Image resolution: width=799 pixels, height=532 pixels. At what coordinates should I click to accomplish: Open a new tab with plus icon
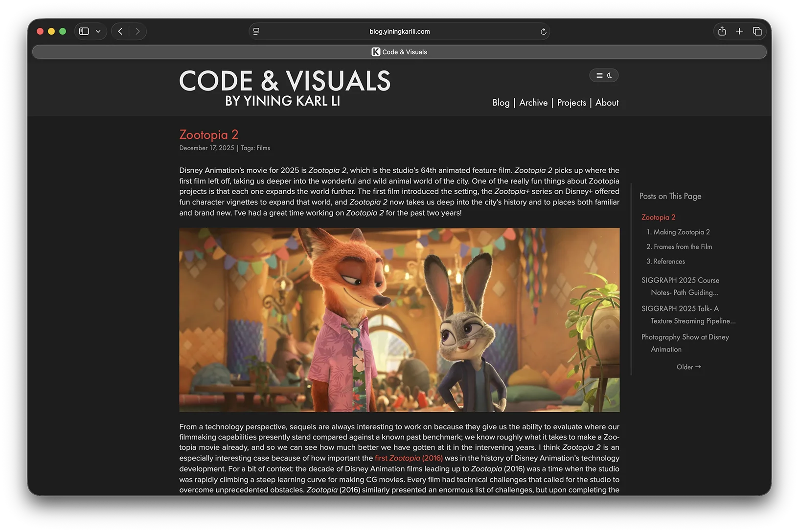tap(739, 31)
